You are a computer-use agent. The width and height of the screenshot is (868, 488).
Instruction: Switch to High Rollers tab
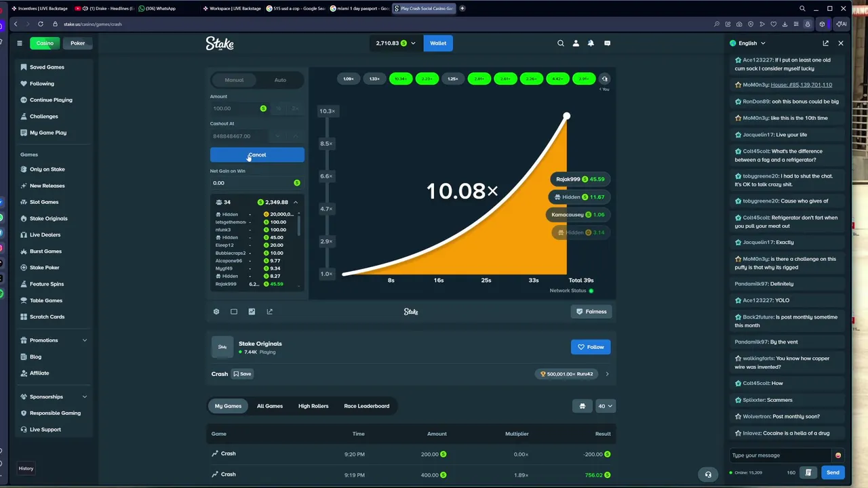pyautogui.click(x=313, y=406)
